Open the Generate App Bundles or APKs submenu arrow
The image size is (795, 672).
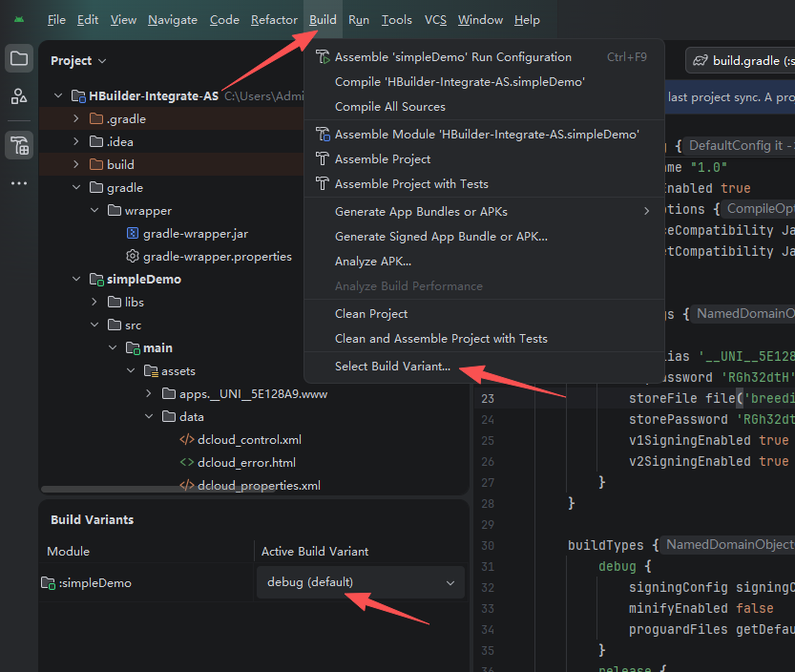click(x=646, y=211)
